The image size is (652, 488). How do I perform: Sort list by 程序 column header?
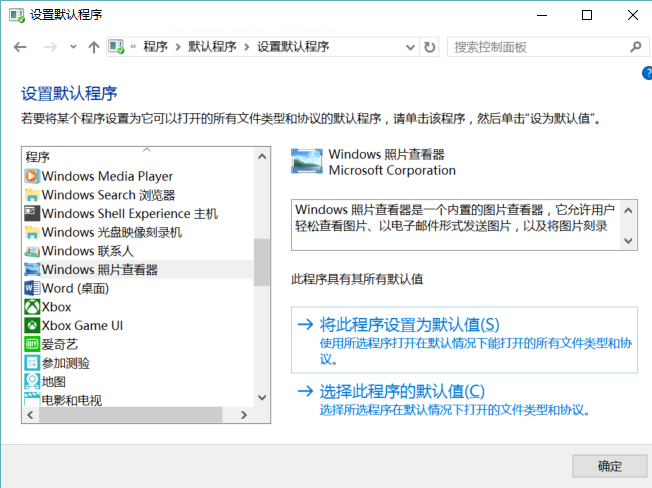point(138,157)
